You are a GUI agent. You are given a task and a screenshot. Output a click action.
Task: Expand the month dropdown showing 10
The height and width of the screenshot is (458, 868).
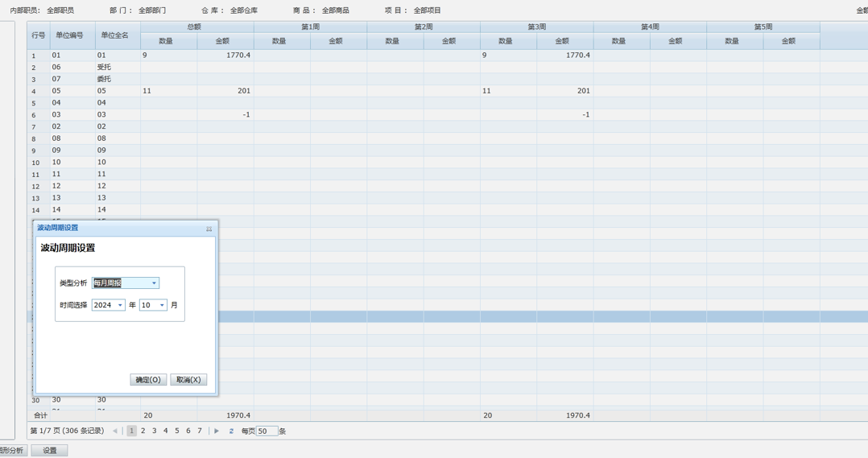tap(162, 306)
